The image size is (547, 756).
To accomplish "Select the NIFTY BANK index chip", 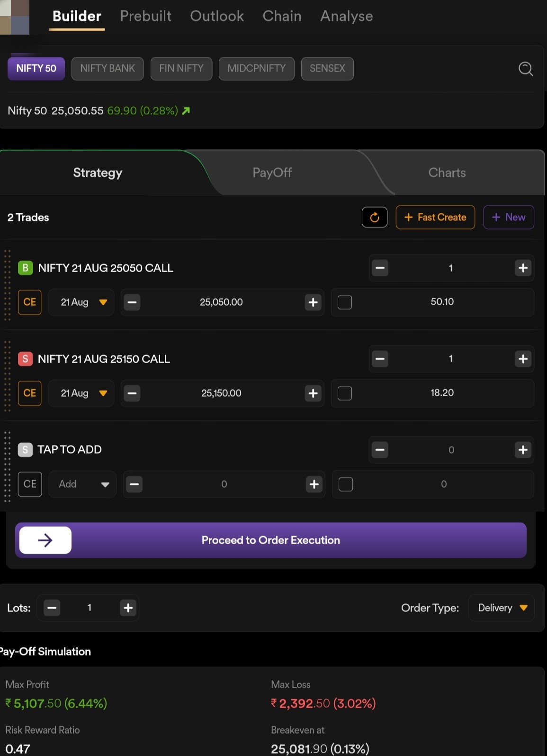I will coord(108,68).
